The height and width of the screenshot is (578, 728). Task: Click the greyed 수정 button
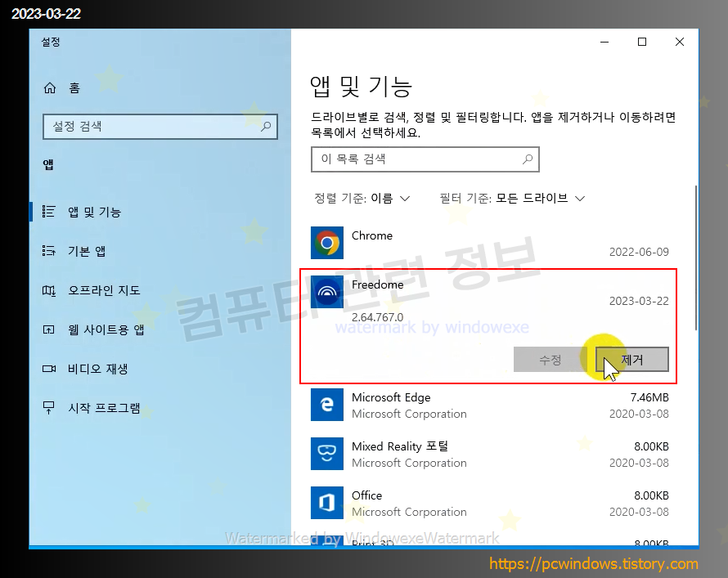[550, 360]
